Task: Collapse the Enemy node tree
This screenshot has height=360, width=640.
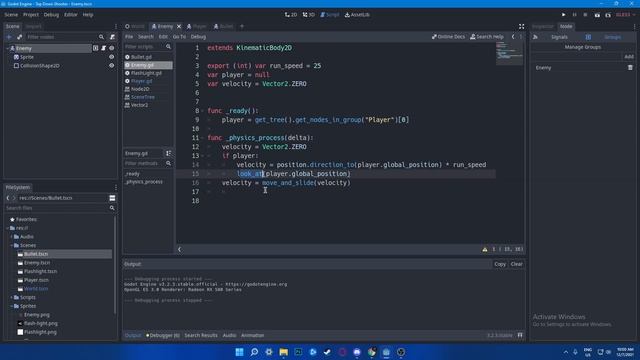Action: point(8,48)
